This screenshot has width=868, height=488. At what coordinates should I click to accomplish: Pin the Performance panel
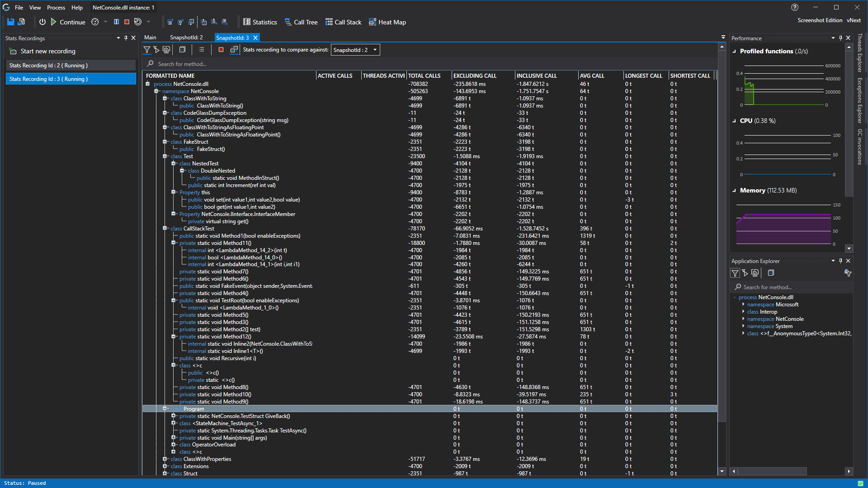point(840,38)
